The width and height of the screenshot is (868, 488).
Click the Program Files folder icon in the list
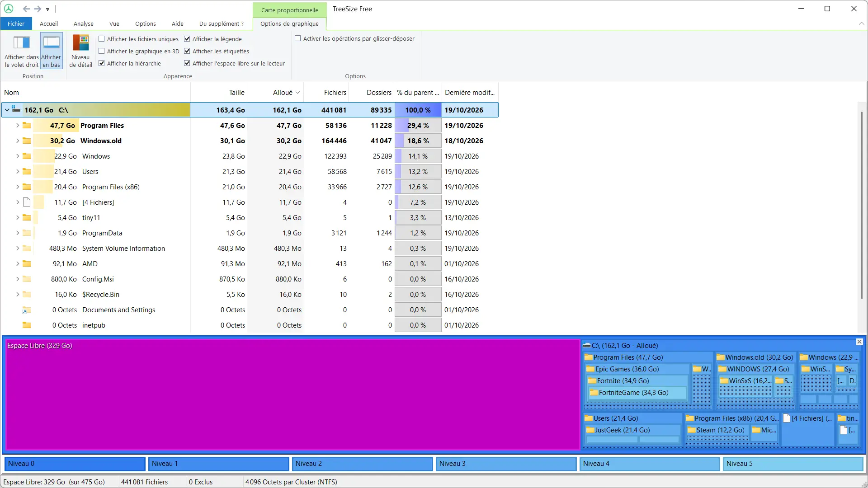coord(27,125)
